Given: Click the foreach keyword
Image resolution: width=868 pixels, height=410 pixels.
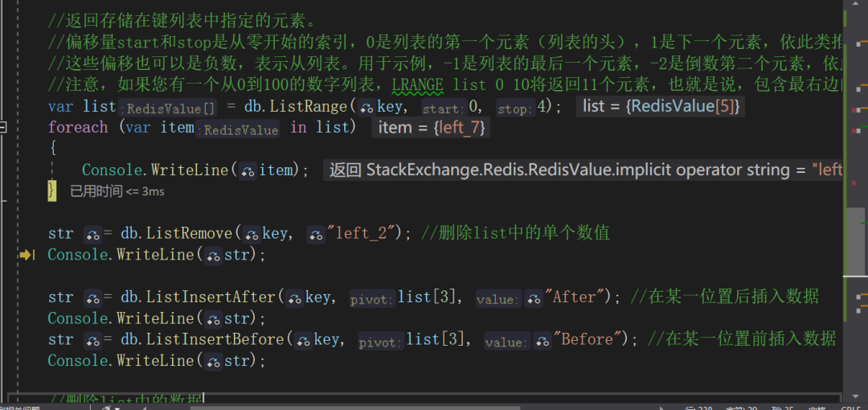Looking at the screenshot, I should click(x=78, y=128).
